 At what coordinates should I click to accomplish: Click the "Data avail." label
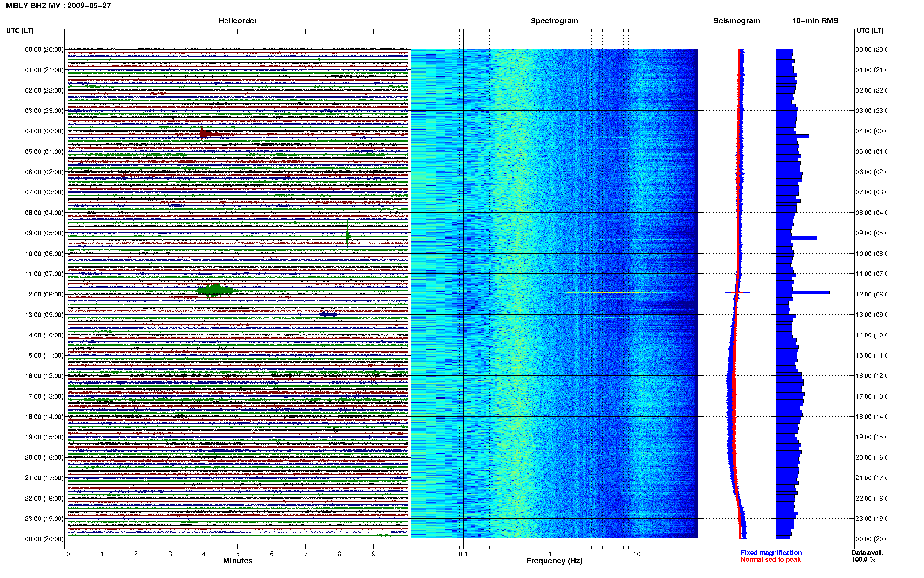pos(867,553)
